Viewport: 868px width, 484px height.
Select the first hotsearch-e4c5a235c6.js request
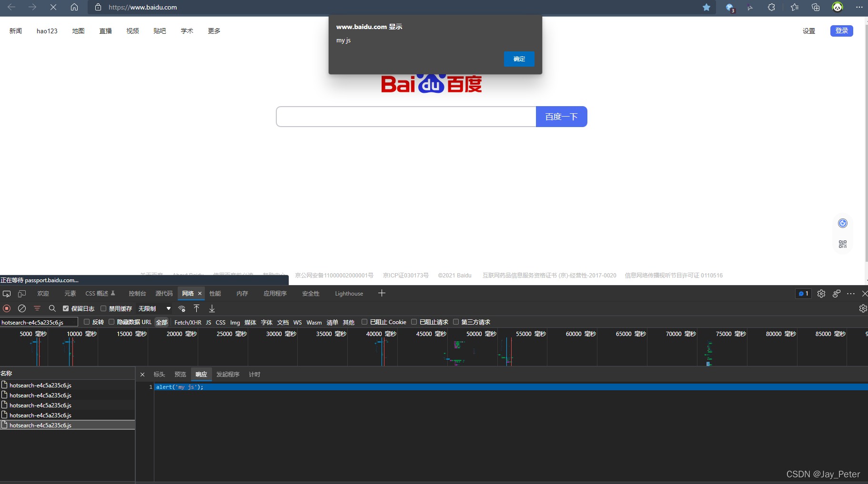click(x=67, y=385)
